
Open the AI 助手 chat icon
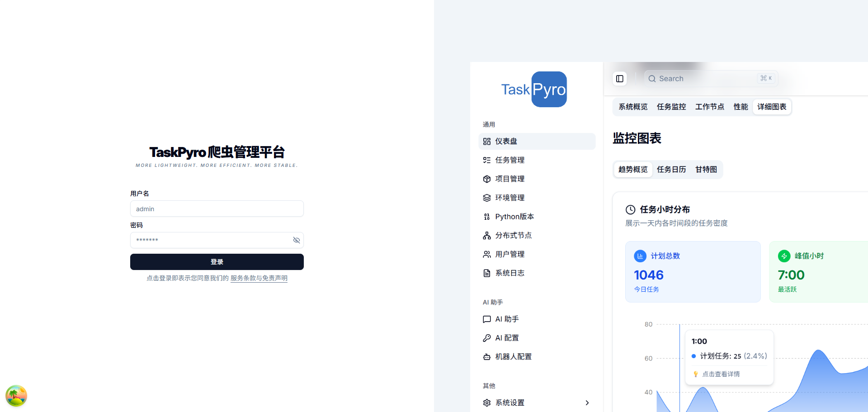(x=487, y=319)
